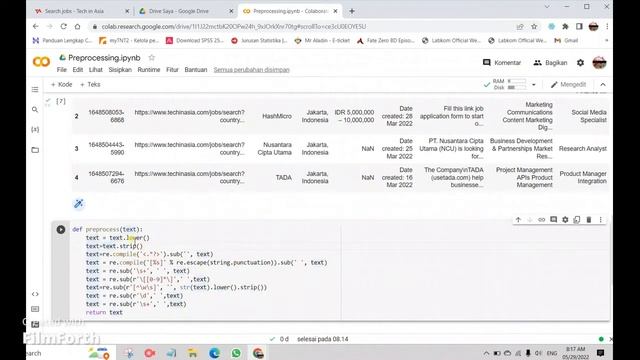This screenshot has width=640, height=360.
Task: Open File Explorer from the taskbar
Action: click(x=193, y=353)
